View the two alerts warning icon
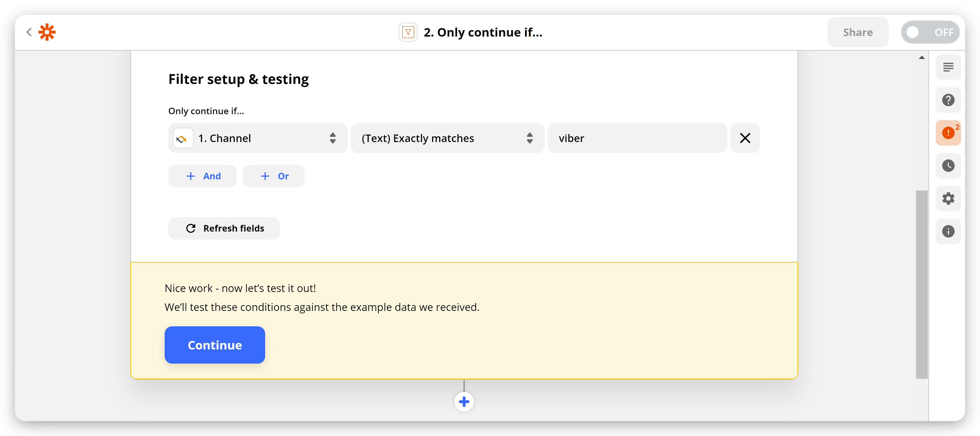The width and height of the screenshot is (980, 436). pos(948,133)
